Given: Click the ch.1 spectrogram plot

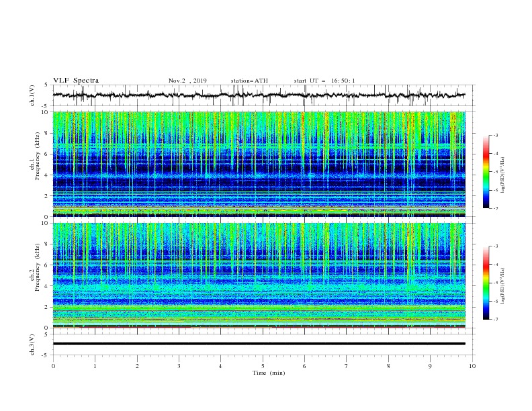Looking at the screenshot, I should pos(259,164).
